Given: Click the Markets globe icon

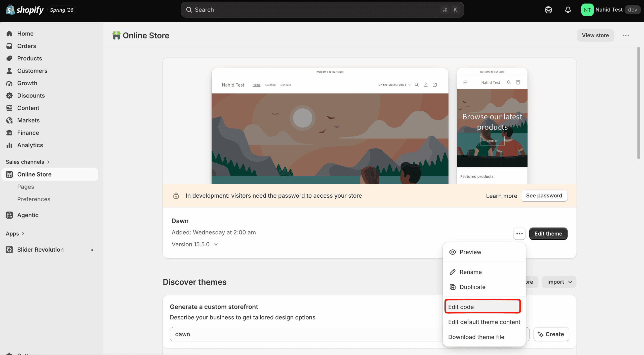Looking at the screenshot, I should tap(9, 120).
